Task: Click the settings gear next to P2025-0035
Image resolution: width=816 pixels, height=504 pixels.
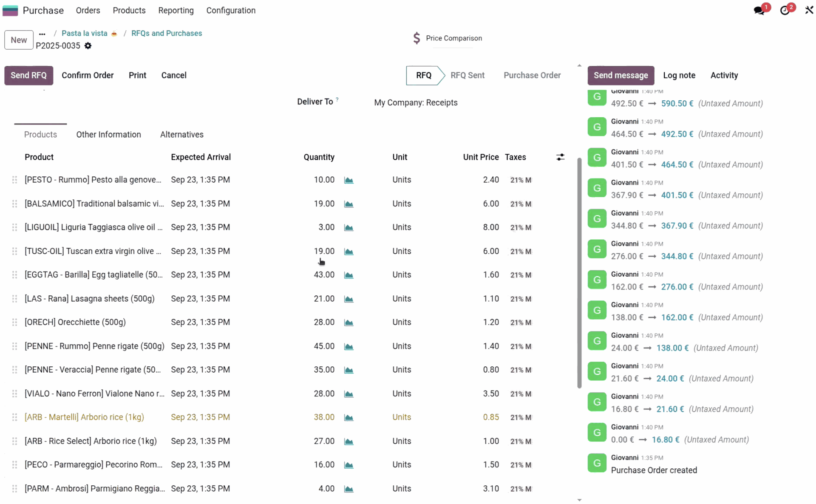Action: tap(88, 46)
